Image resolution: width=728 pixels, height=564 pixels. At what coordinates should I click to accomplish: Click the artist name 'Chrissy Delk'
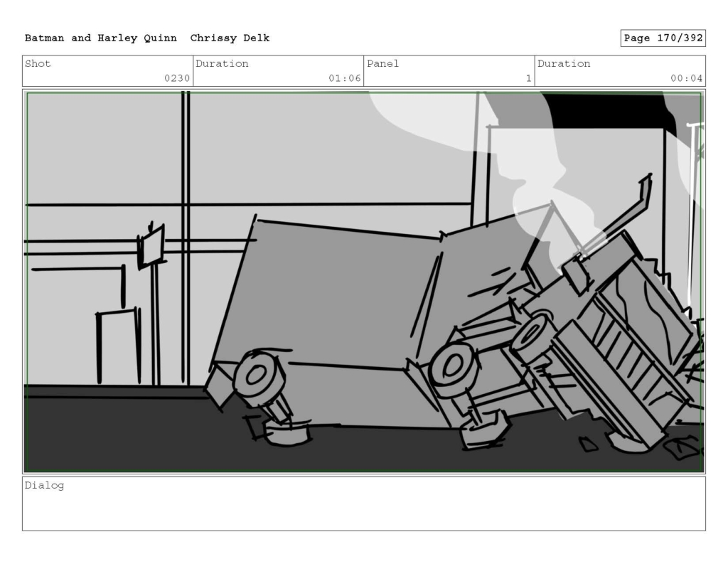pos(230,38)
